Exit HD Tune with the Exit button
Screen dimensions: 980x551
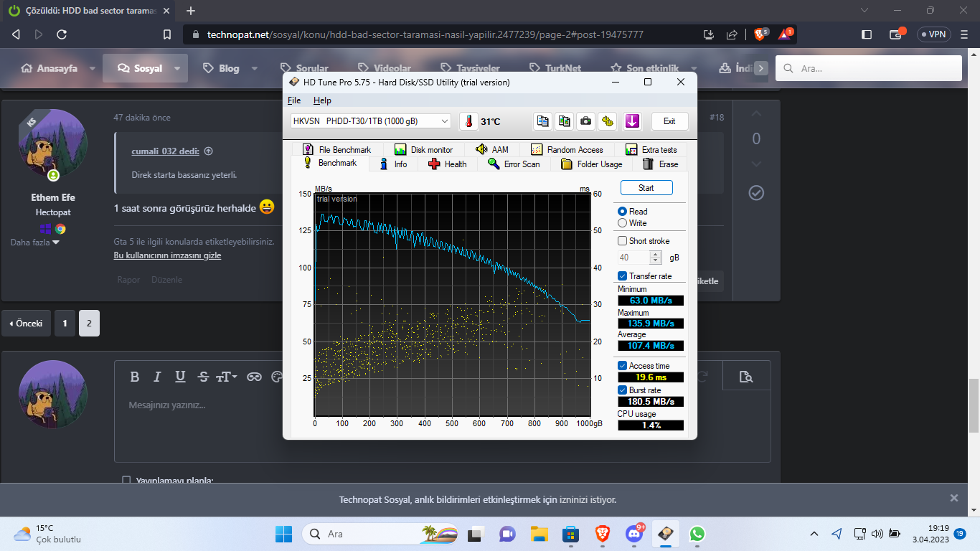(669, 121)
